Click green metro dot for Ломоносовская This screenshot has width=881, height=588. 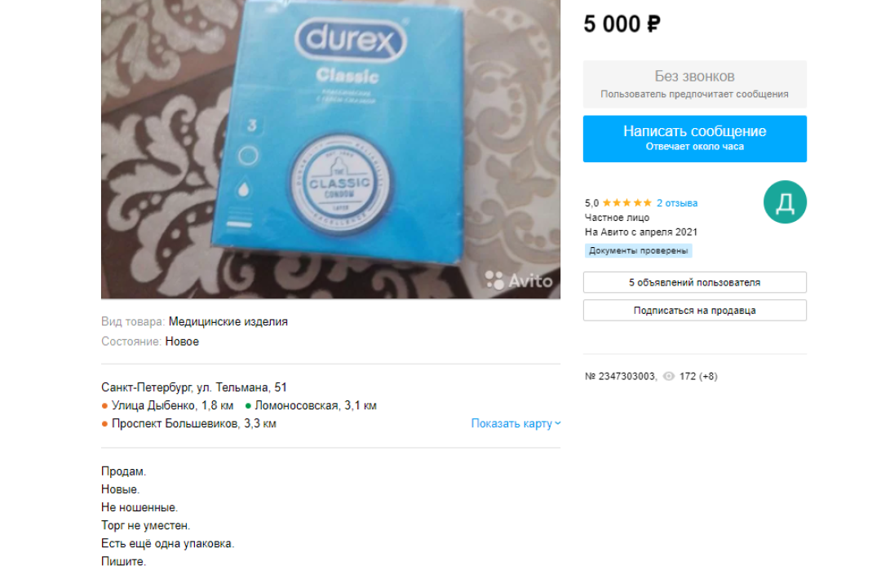coord(248,405)
